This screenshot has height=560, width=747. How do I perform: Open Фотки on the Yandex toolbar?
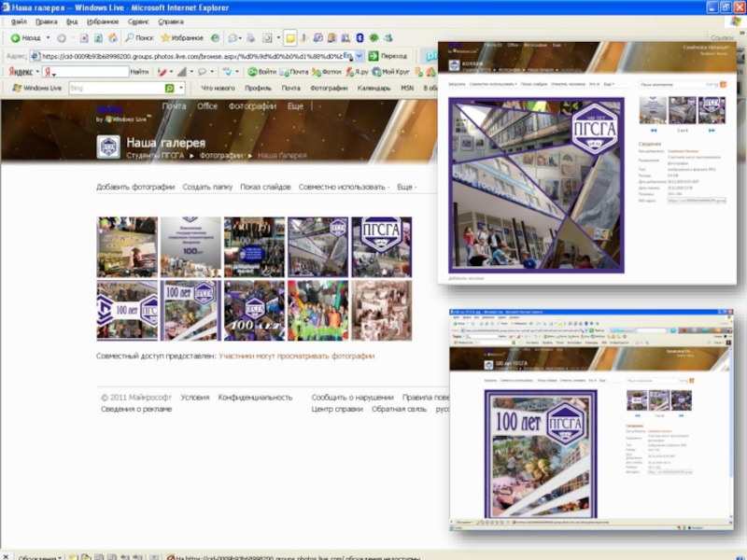coord(326,72)
